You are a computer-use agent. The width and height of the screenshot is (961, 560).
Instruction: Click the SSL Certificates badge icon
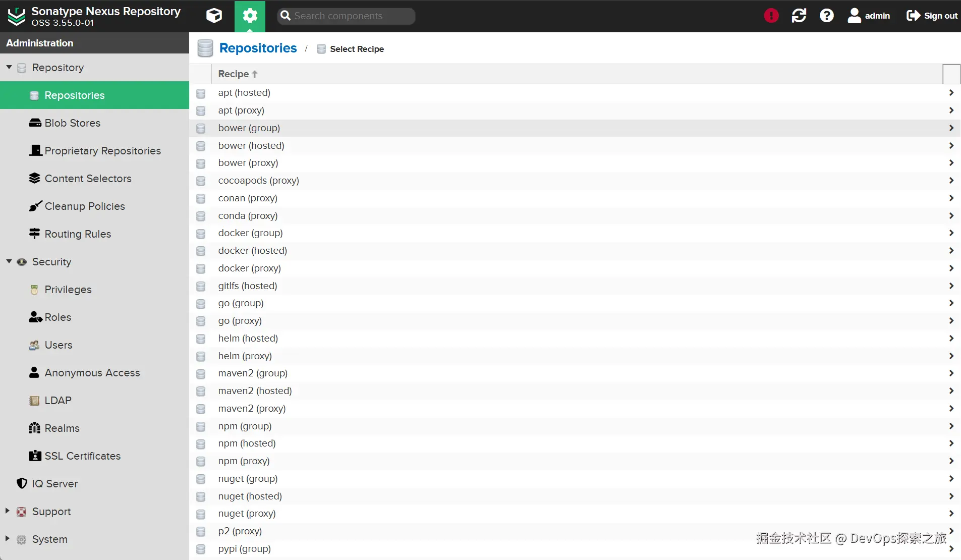[x=35, y=456]
